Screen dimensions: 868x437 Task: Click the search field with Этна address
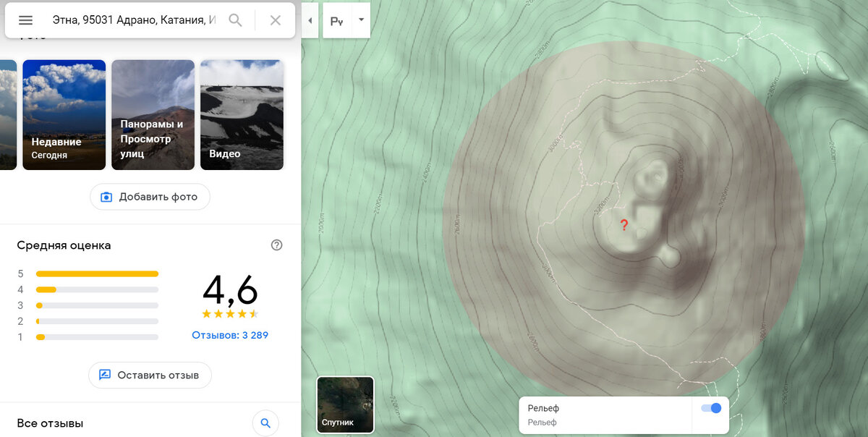[x=135, y=20]
